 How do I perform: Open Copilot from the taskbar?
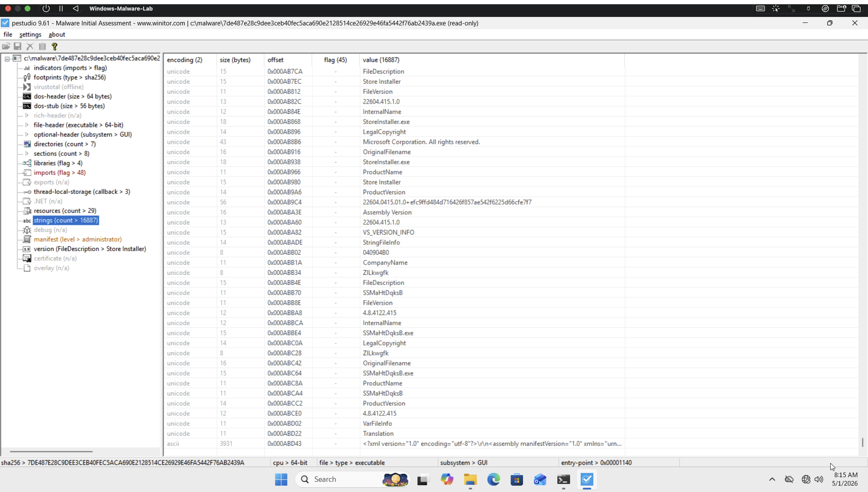click(x=447, y=479)
